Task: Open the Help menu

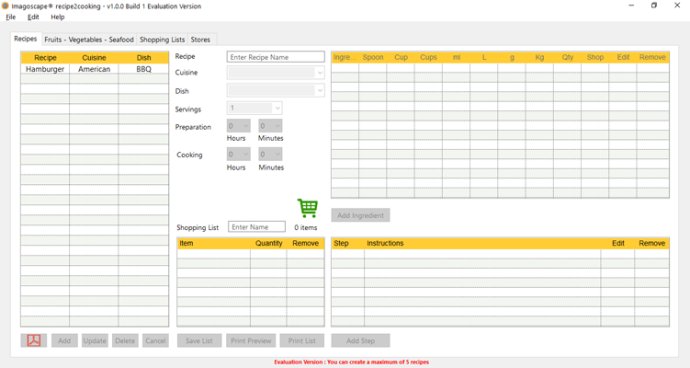Action: tap(57, 17)
